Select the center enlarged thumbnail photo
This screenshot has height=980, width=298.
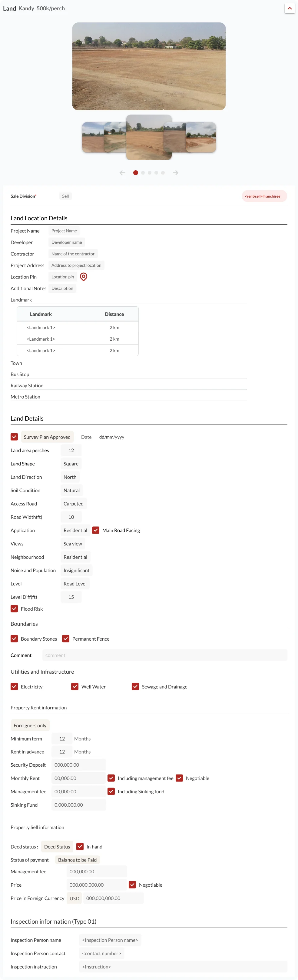click(x=149, y=137)
